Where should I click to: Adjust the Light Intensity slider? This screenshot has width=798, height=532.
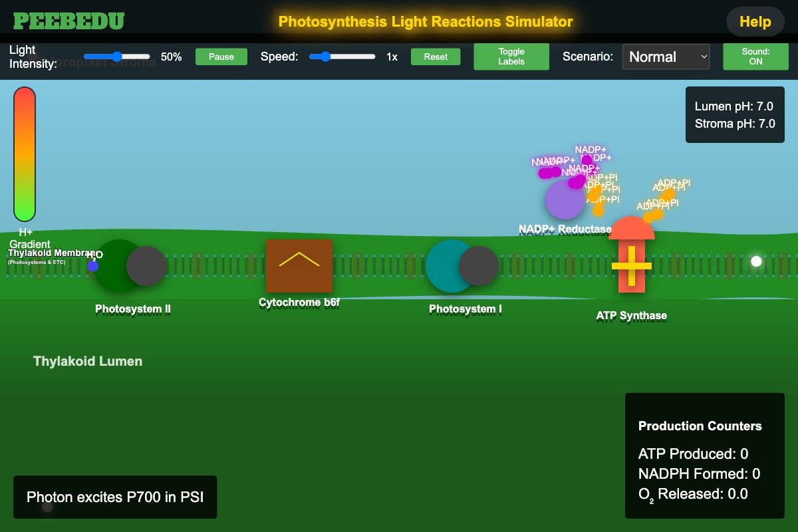point(118,57)
